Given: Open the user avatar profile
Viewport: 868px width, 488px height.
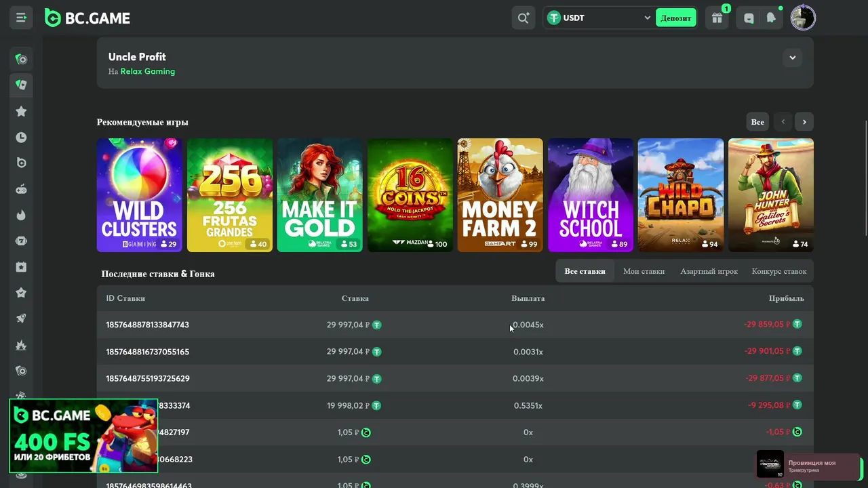Looking at the screenshot, I should pyautogui.click(x=803, y=18).
